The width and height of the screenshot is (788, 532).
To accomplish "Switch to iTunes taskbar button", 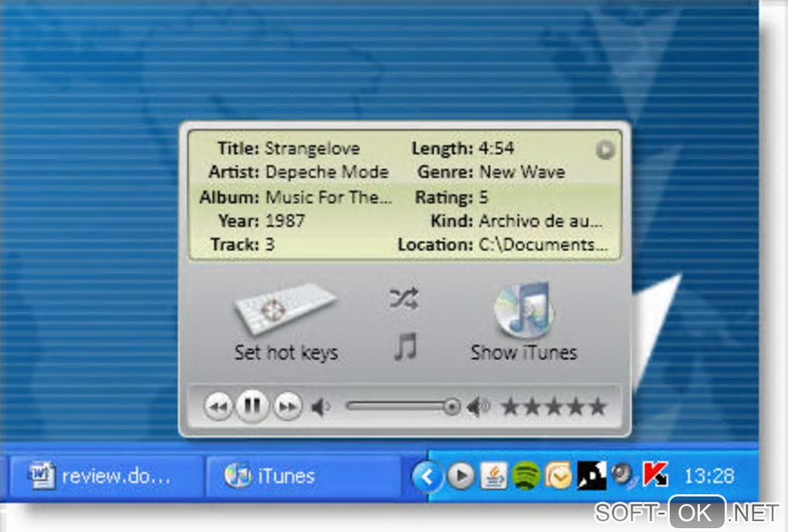I will point(304,476).
